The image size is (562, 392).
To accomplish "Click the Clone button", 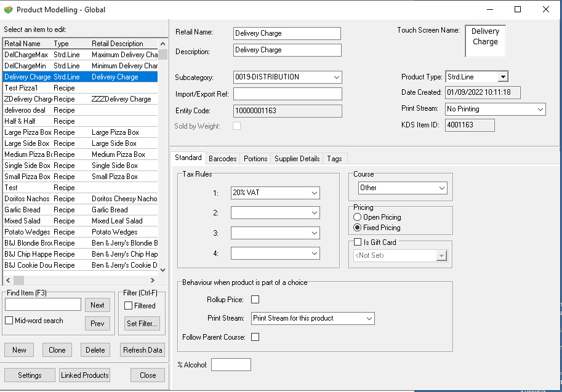I will pyautogui.click(x=57, y=350).
